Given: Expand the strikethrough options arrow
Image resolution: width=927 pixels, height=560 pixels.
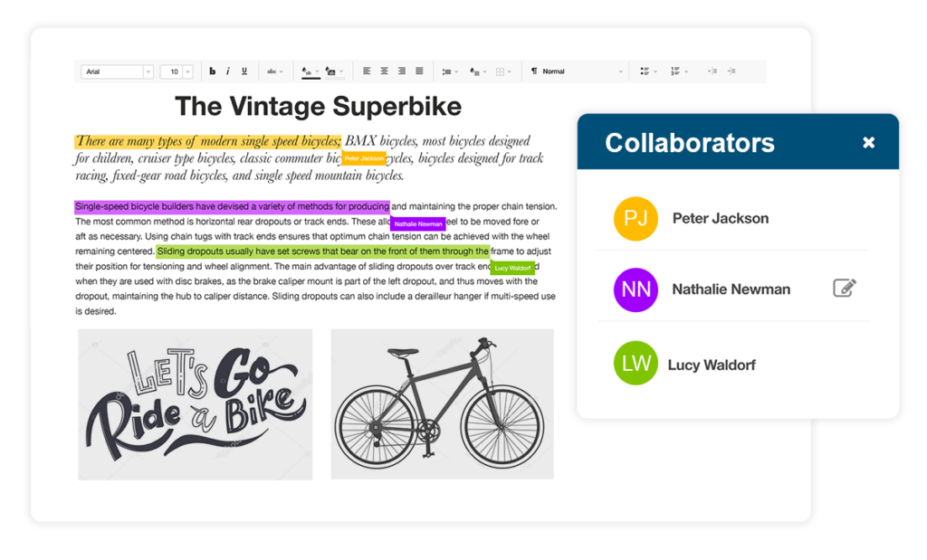Looking at the screenshot, I should (x=282, y=72).
